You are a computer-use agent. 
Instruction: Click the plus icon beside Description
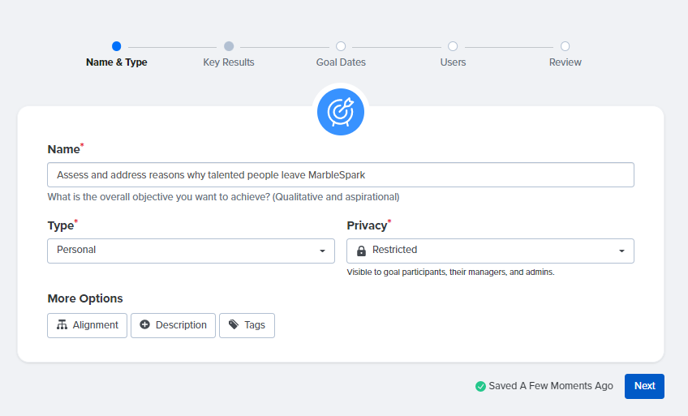tap(145, 325)
